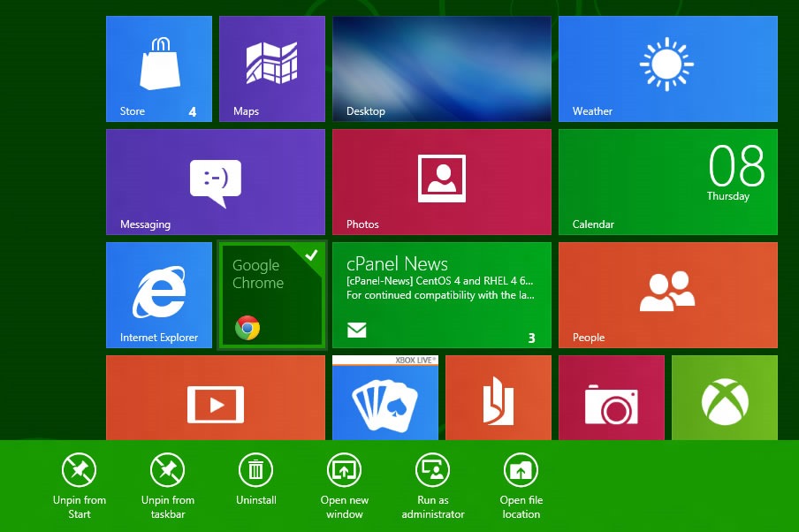Open the Messaging tile
The height and width of the screenshot is (532, 799).
point(216,181)
